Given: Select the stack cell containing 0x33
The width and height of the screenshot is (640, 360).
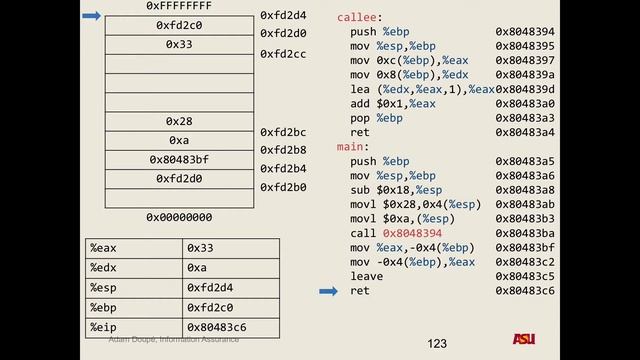Looking at the screenshot, I should tap(179, 44).
